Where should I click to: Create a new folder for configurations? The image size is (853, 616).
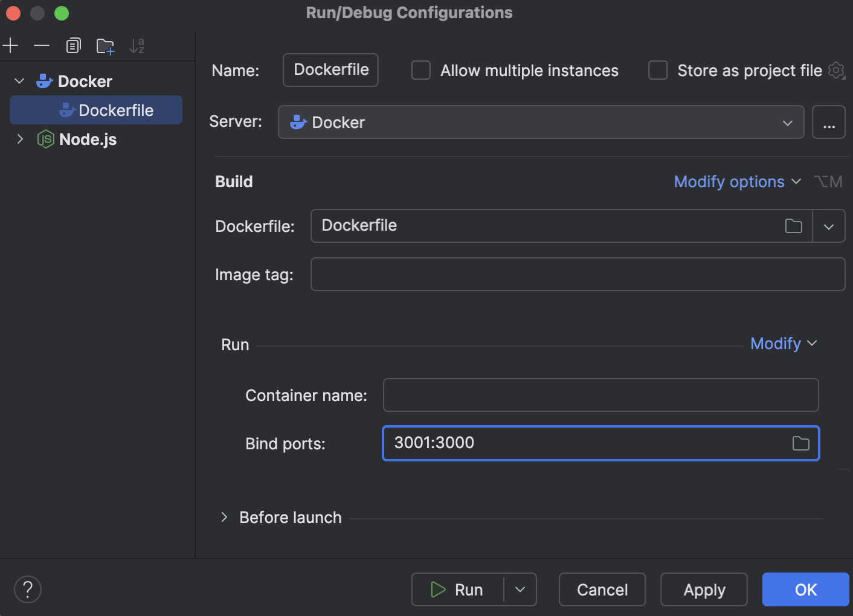105,45
